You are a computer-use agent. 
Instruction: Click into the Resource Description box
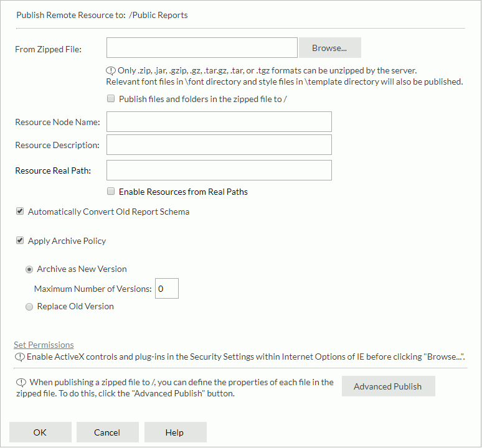coord(219,145)
